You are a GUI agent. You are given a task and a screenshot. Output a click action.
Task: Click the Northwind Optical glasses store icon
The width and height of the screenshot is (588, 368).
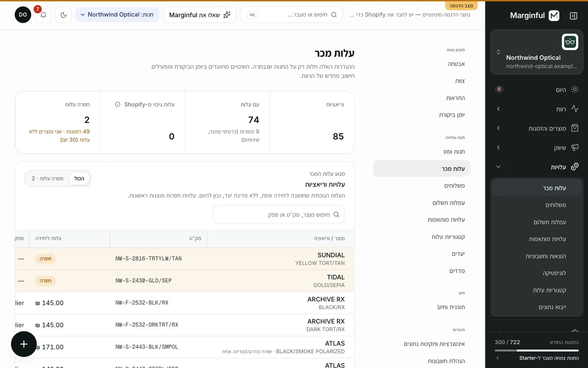[570, 42]
